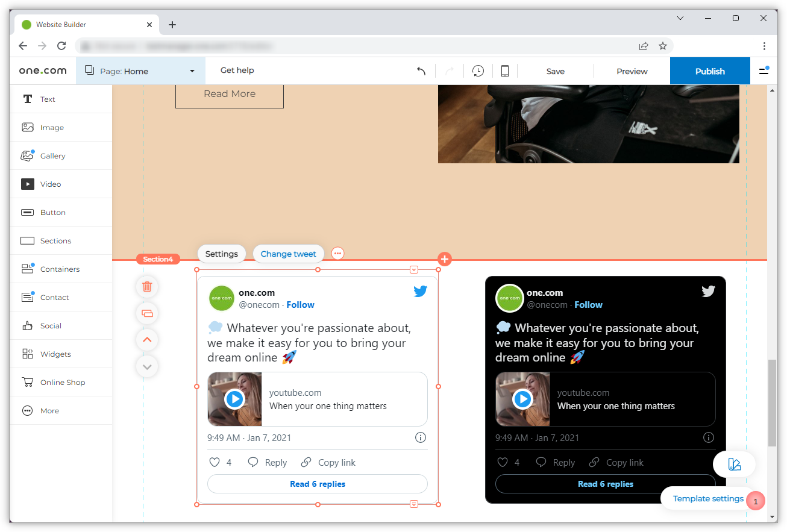Open the Gallery component in sidebar
The width and height of the screenshot is (787, 532).
click(61, 156)
